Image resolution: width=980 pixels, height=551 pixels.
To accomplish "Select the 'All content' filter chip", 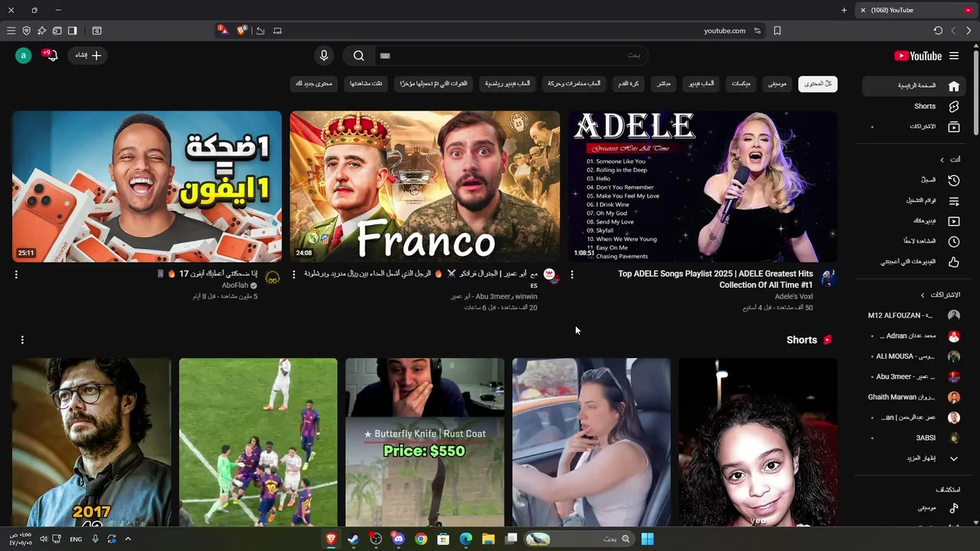I will (818, 83).
